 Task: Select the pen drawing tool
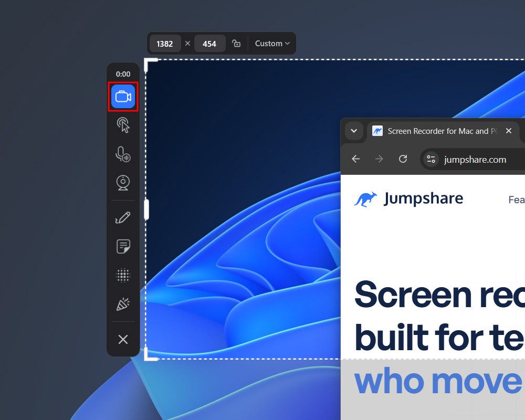coord(123,218)
